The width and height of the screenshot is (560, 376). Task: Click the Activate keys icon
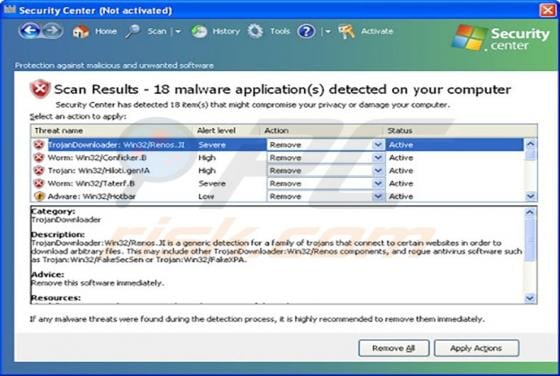coord(346,31)
